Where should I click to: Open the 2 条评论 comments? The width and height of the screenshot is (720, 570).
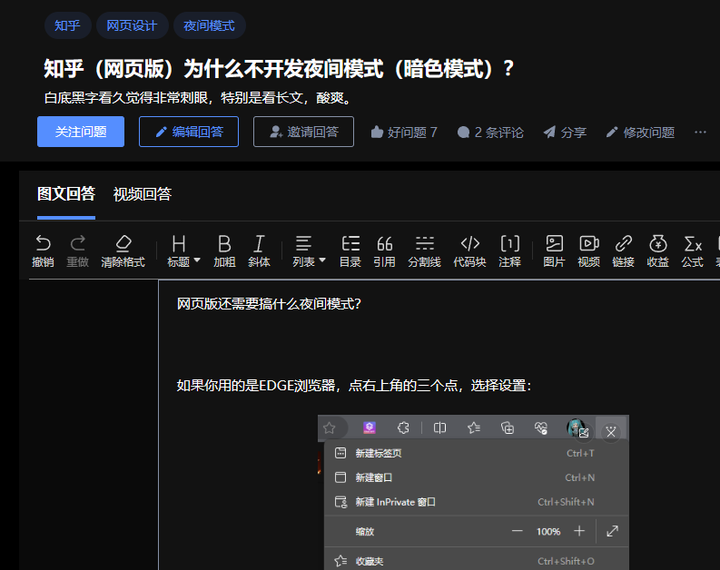(490, 132)
